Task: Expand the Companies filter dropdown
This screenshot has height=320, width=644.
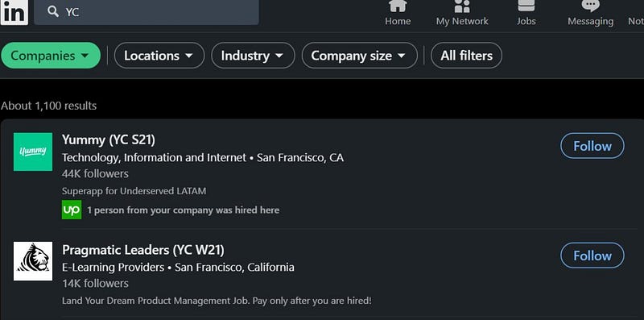Action: click(51, 56)
